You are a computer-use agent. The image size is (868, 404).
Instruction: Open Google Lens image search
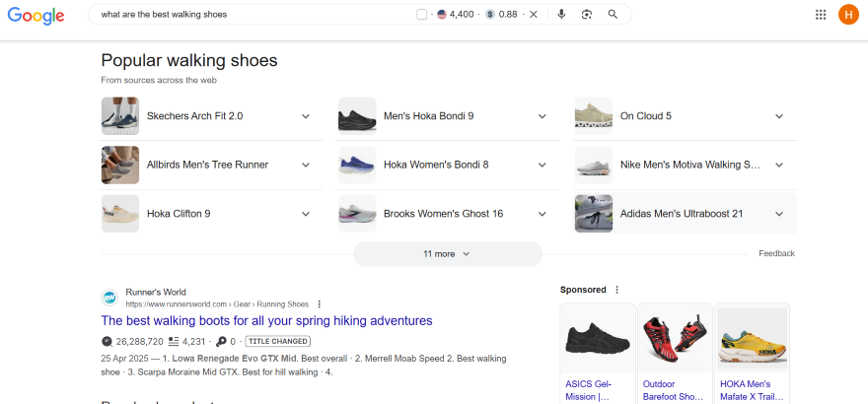587,15
